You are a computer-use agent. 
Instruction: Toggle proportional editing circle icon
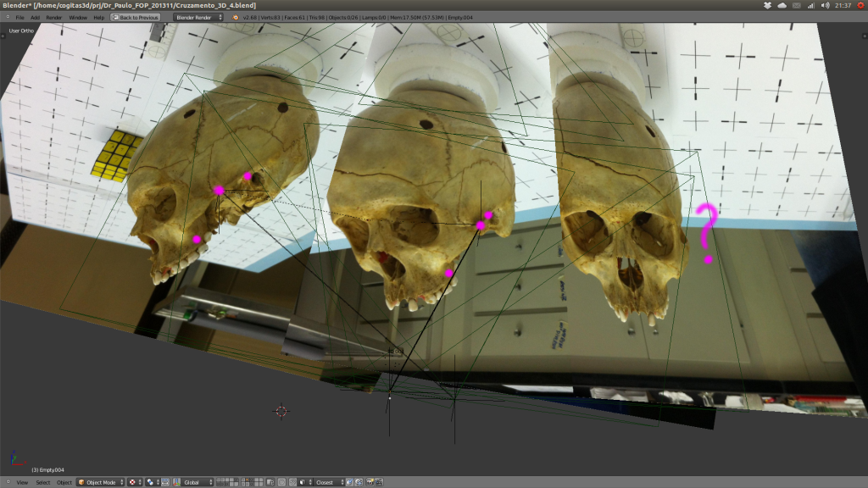pos(282,482)
